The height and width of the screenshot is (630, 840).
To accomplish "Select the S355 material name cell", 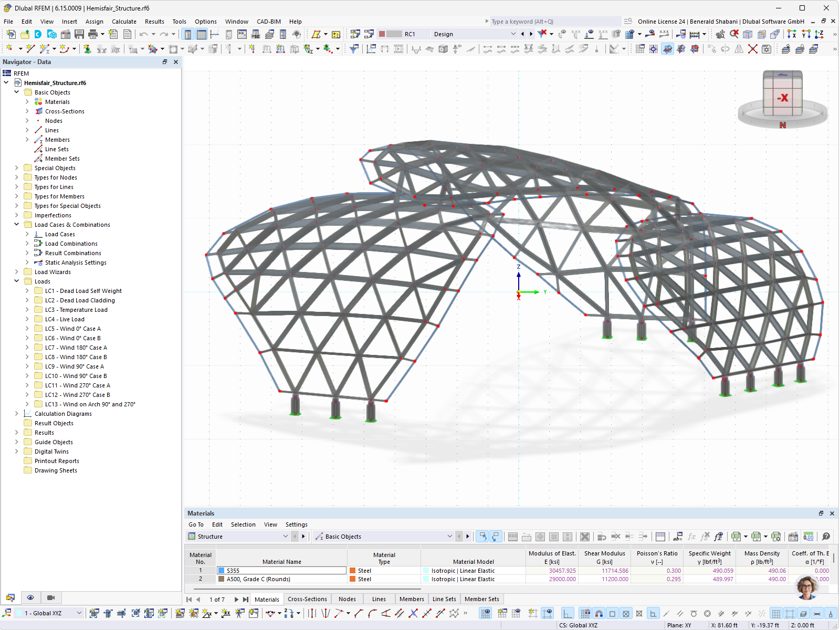I will pos(282,571).
